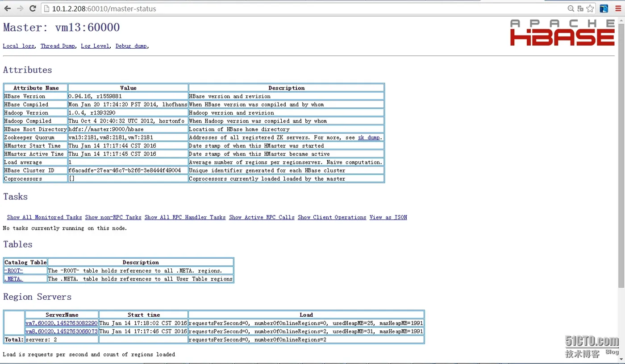Click the 'Coprocessors' attribute name cell

[x=36, y=179]
